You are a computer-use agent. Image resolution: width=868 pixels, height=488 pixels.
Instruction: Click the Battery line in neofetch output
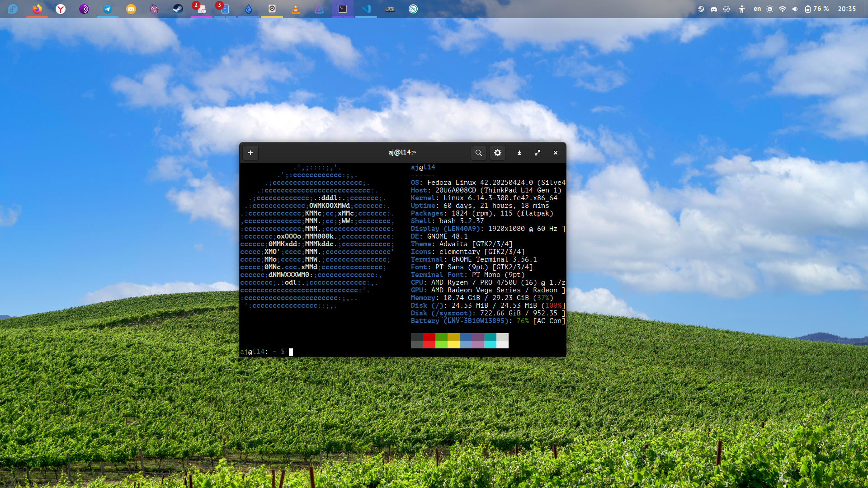488,321
